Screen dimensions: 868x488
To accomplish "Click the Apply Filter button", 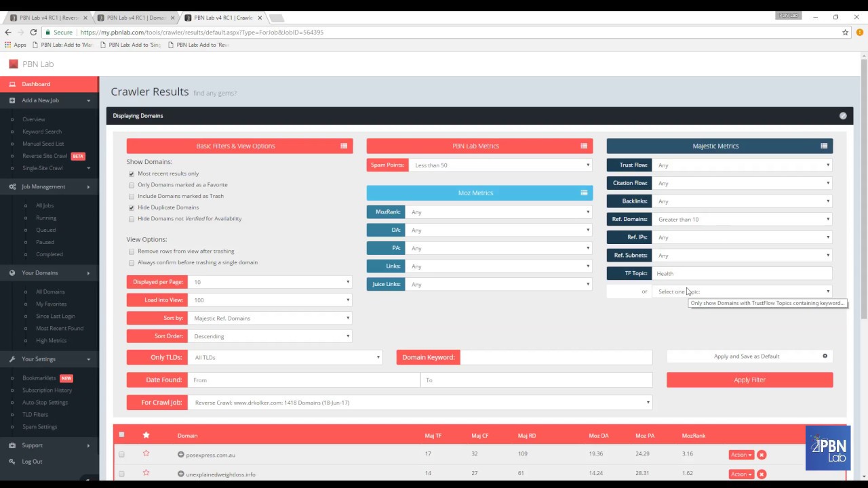I will [749, 380].
